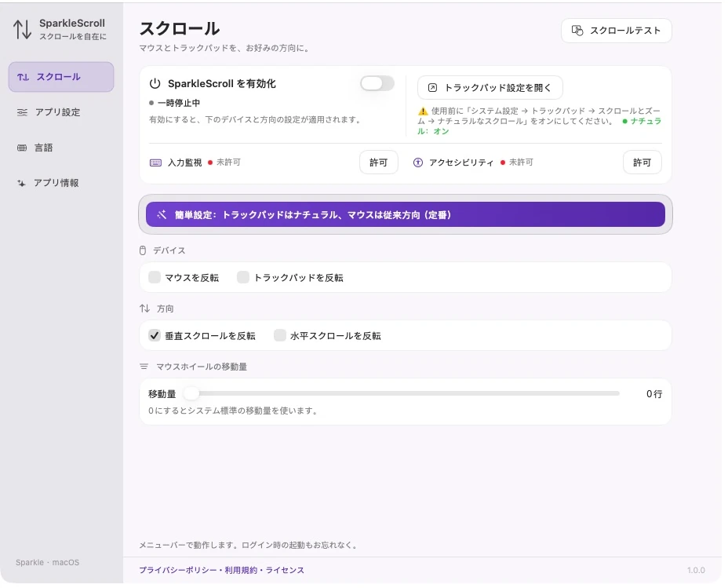
Task: Click the 1.0.0 version number
Action: point(696,570)
